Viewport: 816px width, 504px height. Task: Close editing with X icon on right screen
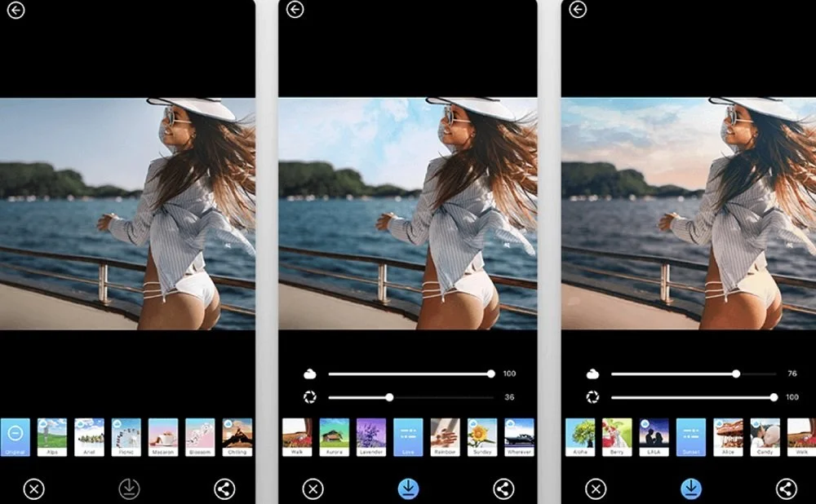pos(596,489)
